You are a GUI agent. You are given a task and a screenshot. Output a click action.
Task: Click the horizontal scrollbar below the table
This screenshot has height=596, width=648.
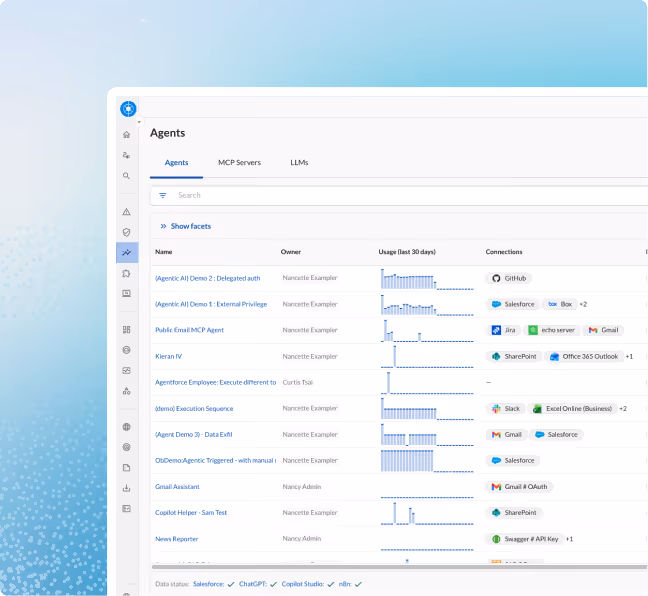point(399,567)
